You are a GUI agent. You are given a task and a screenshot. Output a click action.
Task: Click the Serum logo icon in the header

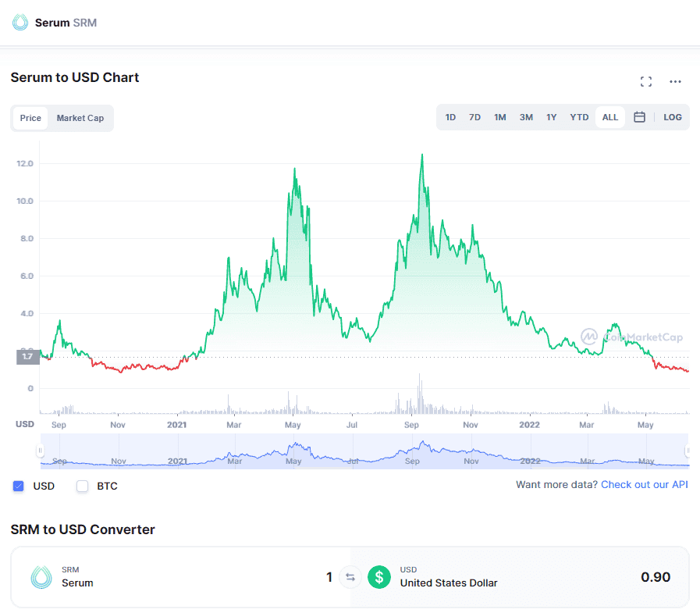[x=18, y=22]
